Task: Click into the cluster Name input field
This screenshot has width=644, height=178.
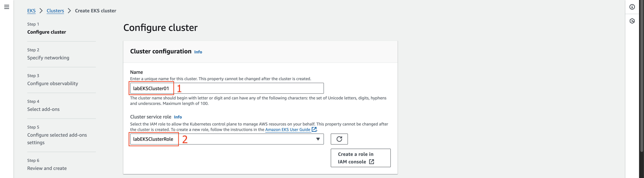Action: pos(227,88)
